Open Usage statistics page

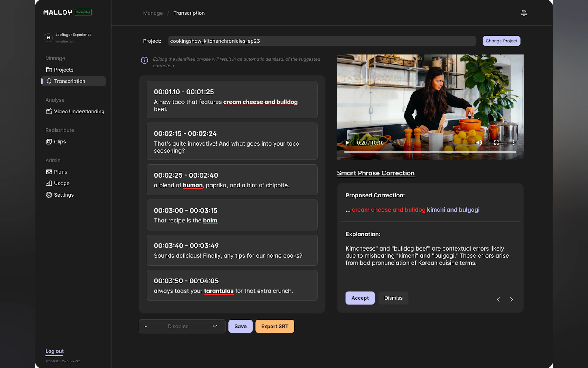coord(62,183)
